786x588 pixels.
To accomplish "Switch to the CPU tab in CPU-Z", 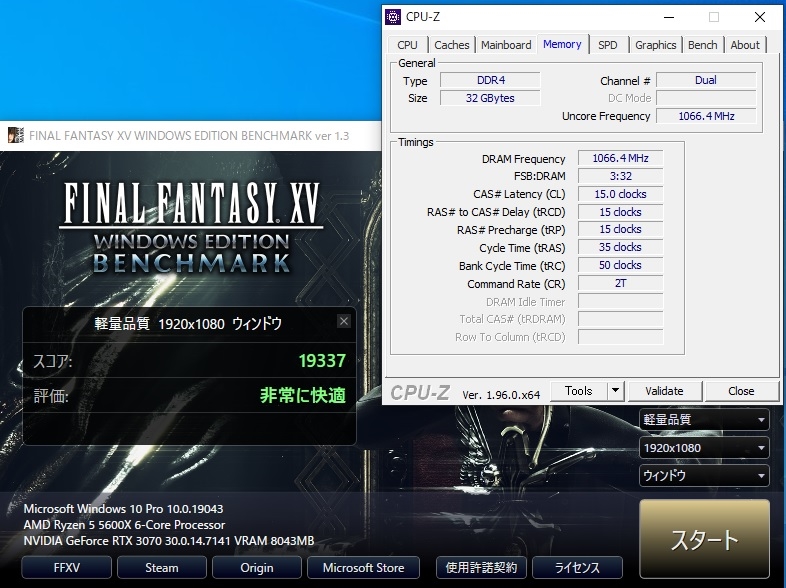I will [x=408, y=45].
